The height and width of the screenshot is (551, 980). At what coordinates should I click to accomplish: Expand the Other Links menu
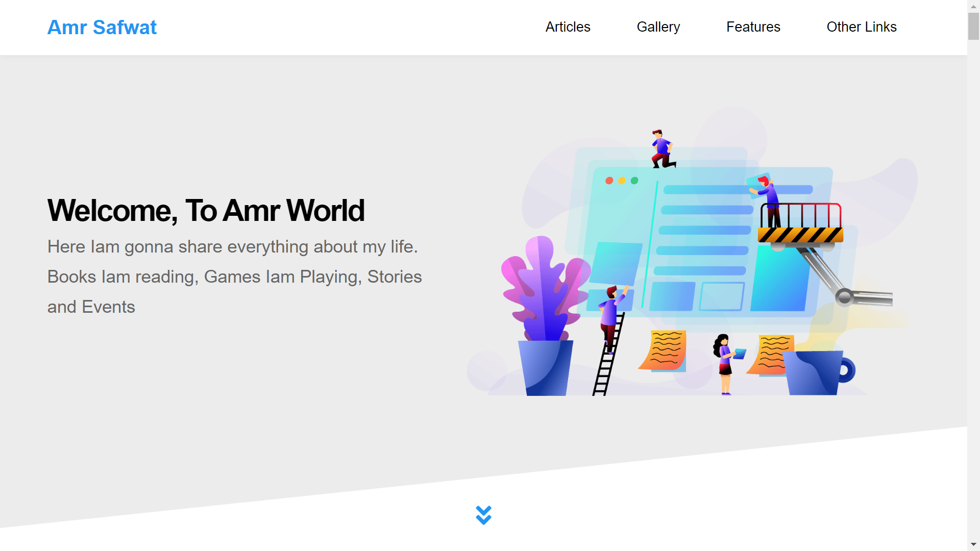pyautogui.click(x=862, y=27)
